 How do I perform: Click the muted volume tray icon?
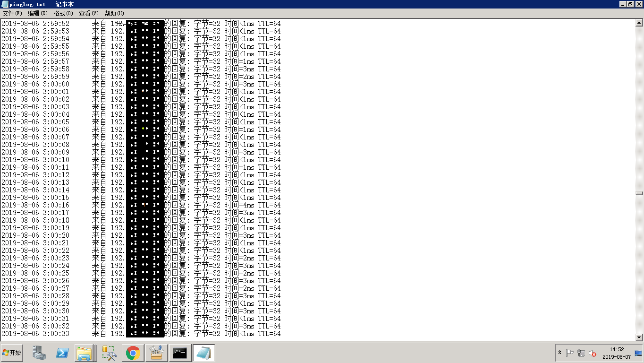click(592, 353)
